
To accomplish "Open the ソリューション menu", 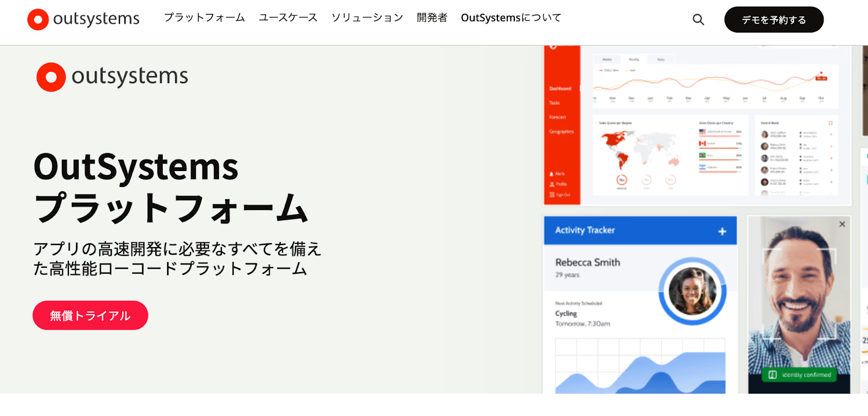I will pos(367,17).
